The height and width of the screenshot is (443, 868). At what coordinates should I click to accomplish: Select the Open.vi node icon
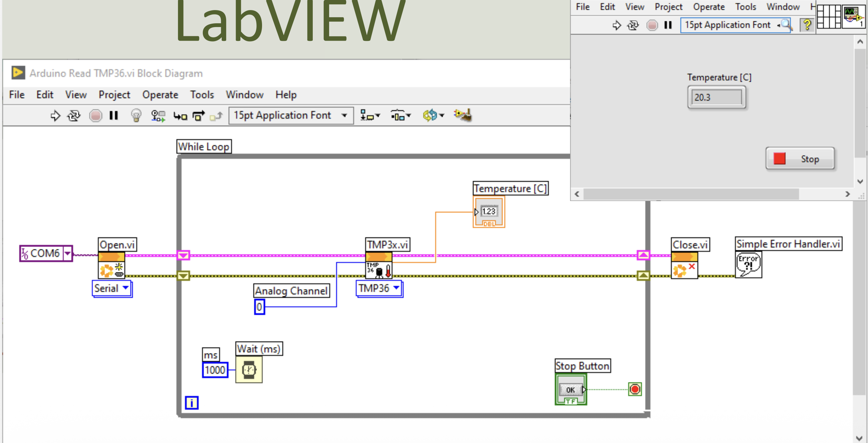pos(111,266)
